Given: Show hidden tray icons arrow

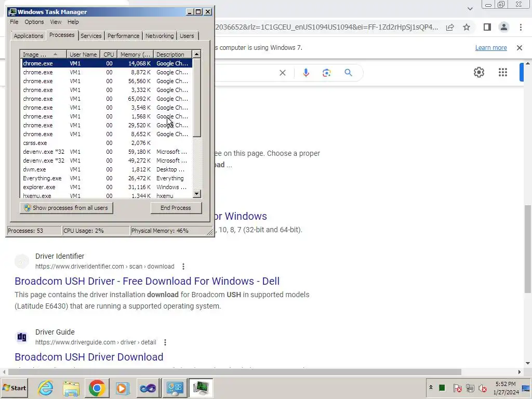Looking at the screenshot, I should pyautogui.click(x=431, y=388).
